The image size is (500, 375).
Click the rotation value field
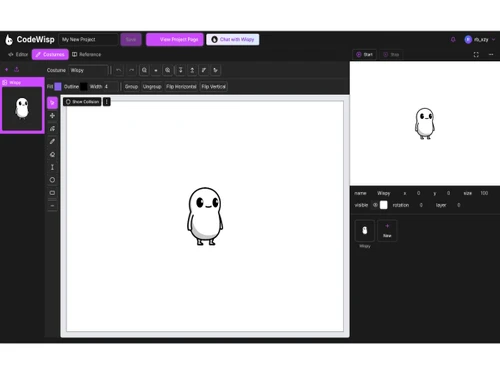(421, 205)
